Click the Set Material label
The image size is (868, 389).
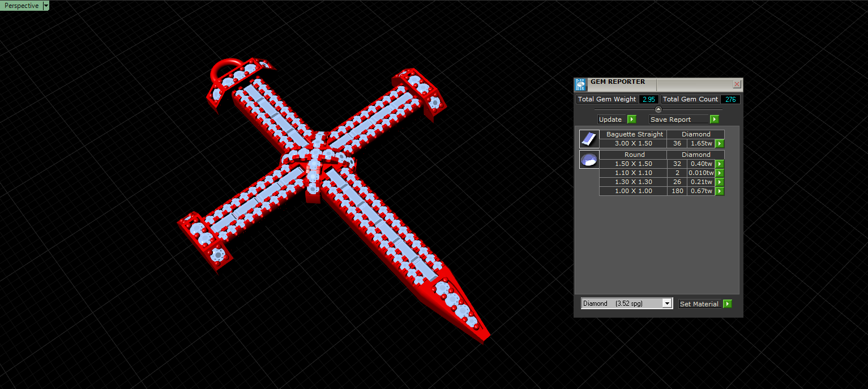click(699, 304)
